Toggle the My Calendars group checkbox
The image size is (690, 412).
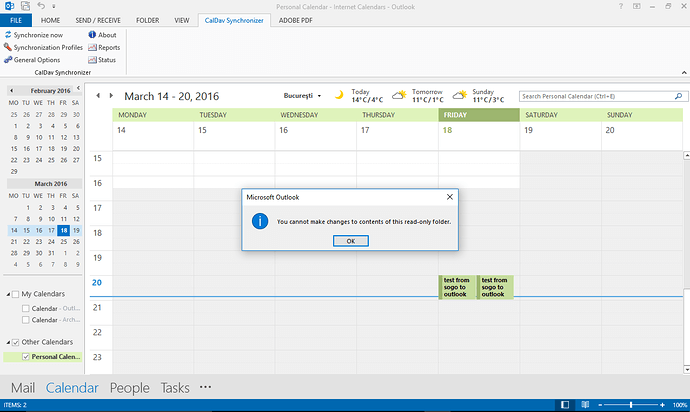click(x=15, y=294)
